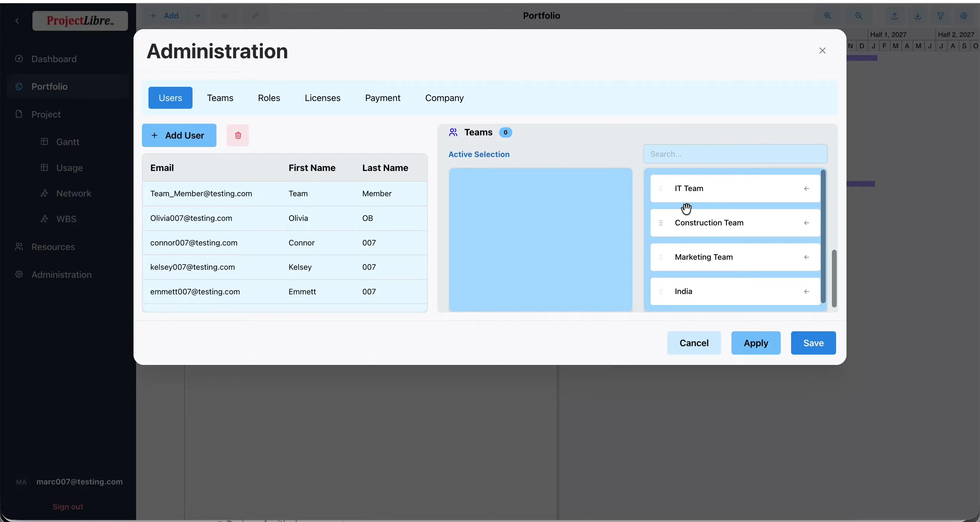Image resolution: width=980 pixels, height=522 pixels.
Task: Select the Users tab
Action: [170, 98]
